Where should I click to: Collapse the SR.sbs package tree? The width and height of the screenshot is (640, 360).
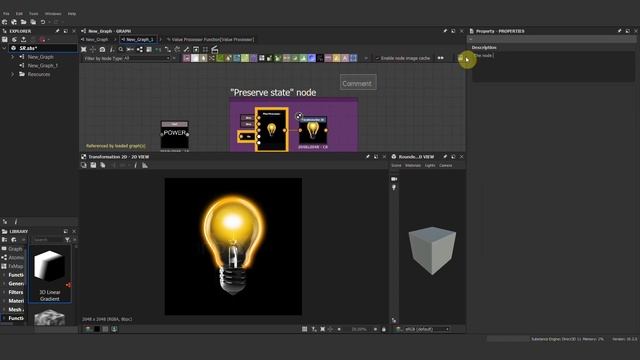[x=4, y=48]
